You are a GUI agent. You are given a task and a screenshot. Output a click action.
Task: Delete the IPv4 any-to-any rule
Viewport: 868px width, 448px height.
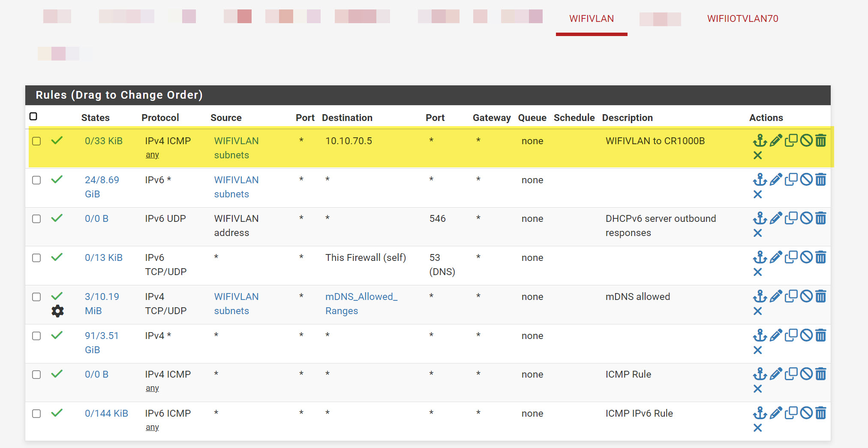pyautogui.click(x=820, y=335)
